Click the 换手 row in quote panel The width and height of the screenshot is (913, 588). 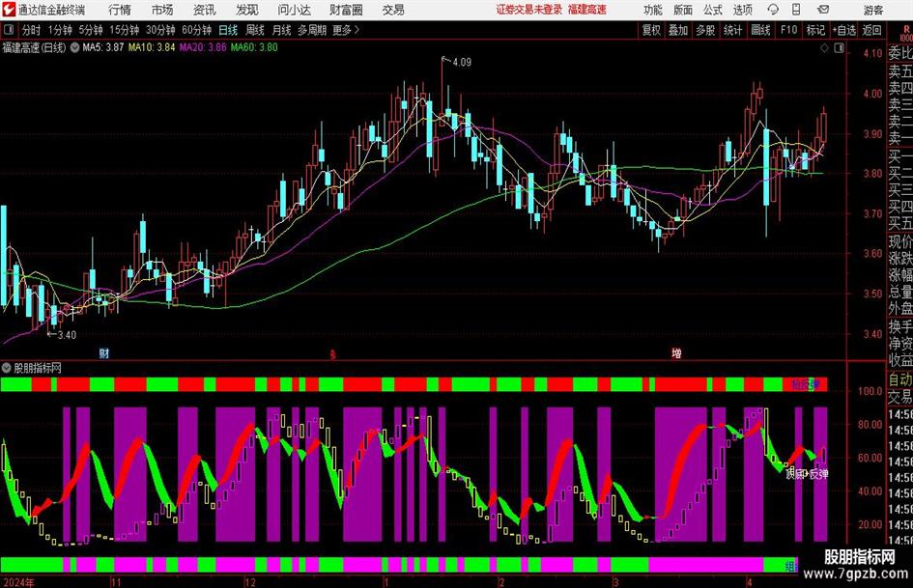pos(900,326)
